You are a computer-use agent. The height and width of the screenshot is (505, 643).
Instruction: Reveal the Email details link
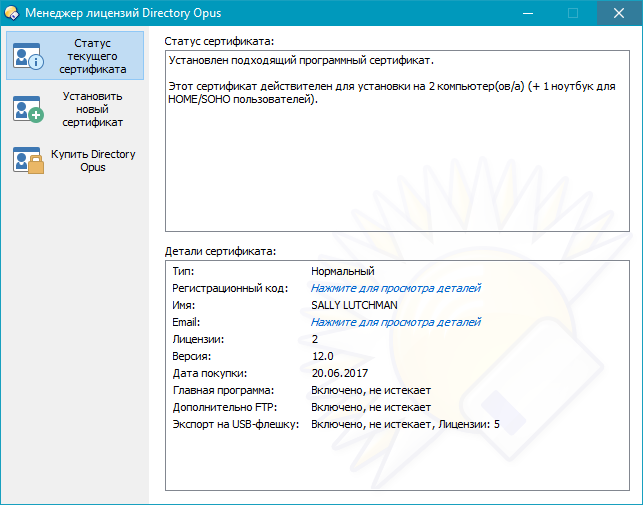[x=396, y=322]
